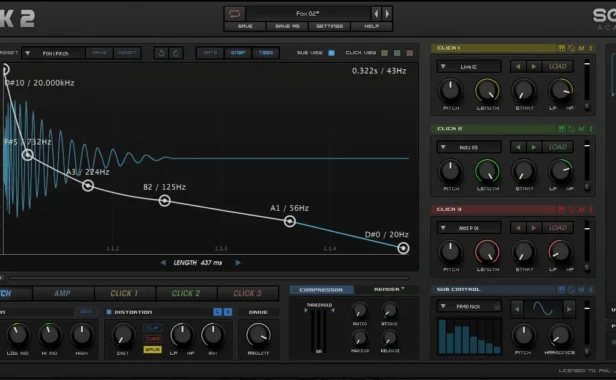Open the keytrack icon in the Click 3 header

click(561, 209)
